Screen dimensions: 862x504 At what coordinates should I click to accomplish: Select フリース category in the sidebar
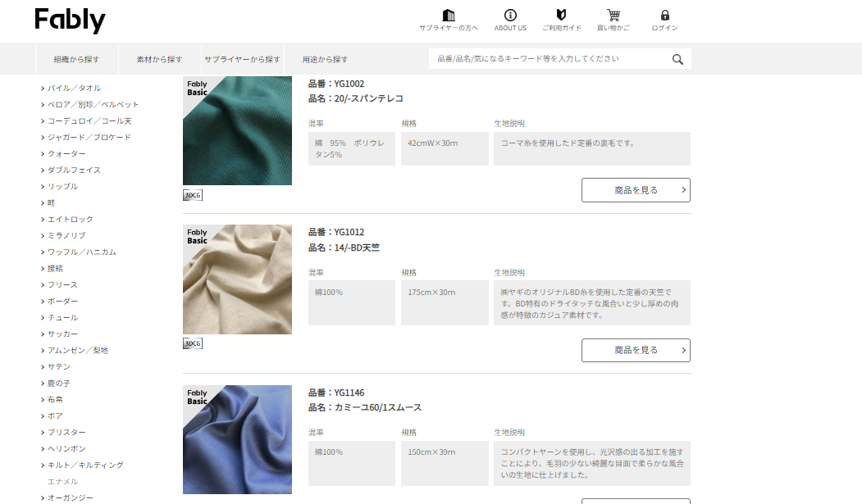62,284
